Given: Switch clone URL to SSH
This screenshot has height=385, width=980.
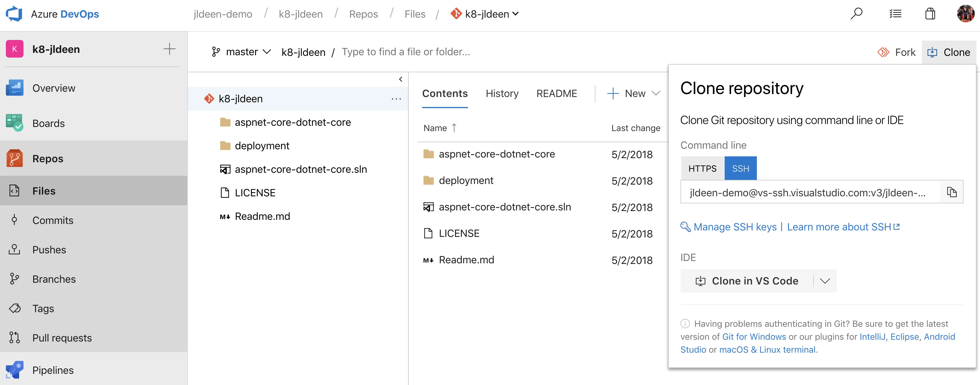Looking at the screenshot, I should point(740,168).
